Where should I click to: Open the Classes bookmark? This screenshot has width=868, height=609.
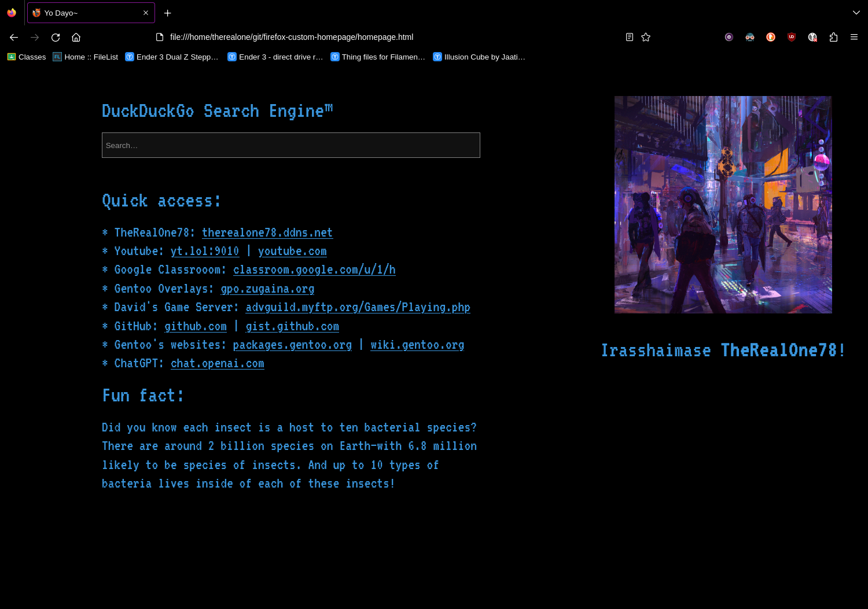click(27, 57)
